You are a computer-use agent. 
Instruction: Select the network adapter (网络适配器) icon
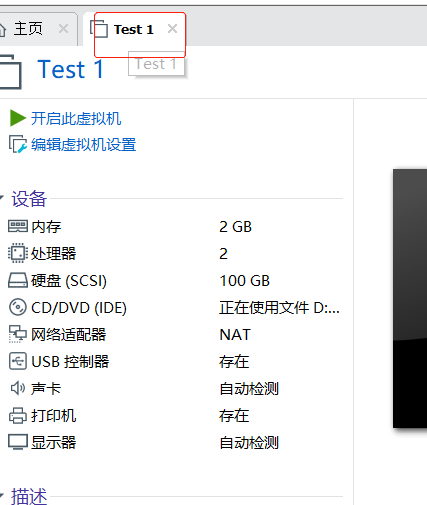tap(18, 334)
